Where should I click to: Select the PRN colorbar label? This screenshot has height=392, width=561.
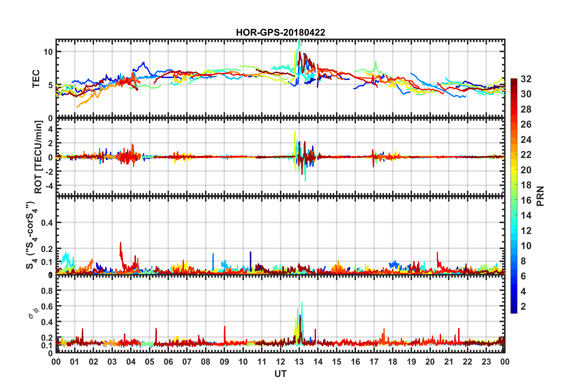tap(540, 196)
